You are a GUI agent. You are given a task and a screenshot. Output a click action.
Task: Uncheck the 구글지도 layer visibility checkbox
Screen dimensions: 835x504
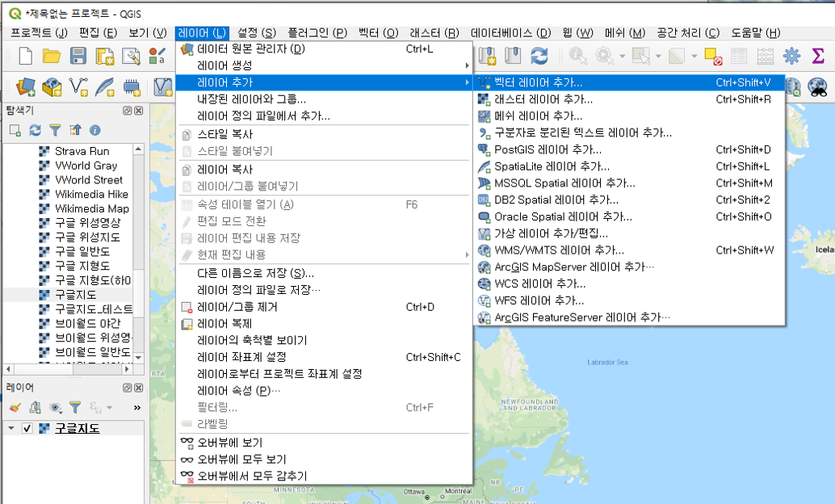click(27, 429)
